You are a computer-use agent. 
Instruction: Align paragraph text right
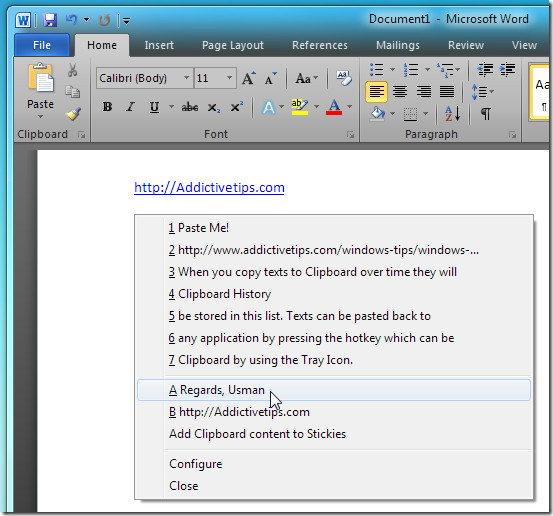(x=424, y=92)
